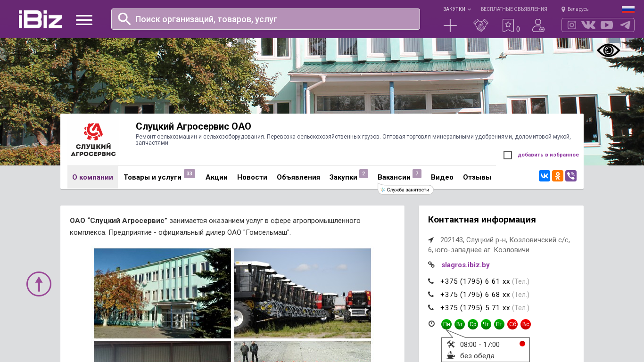The width and height of the screenshot is (644, 362).
Task: Check the 'добавить в избранное' checkbox
Action: coord(508,155)
